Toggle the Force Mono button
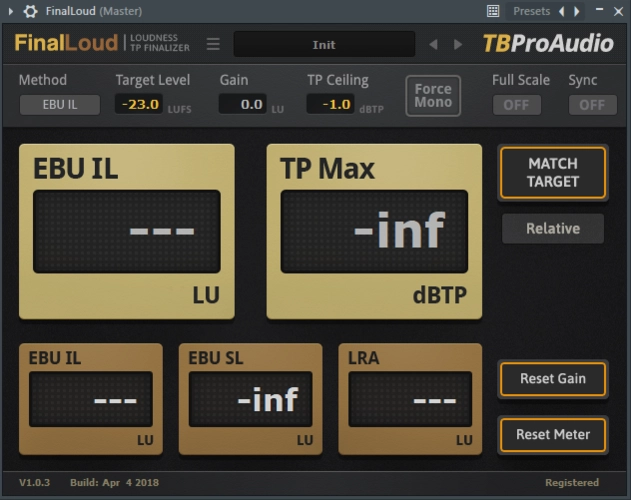 pos(433,96)
